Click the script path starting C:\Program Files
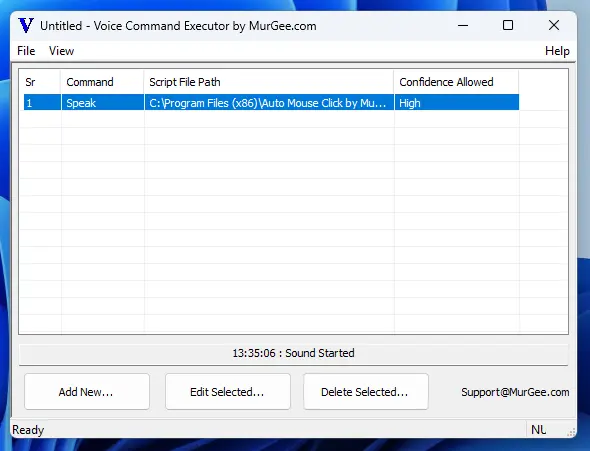This screenshot has height=451, width=590. coord(269,103)
